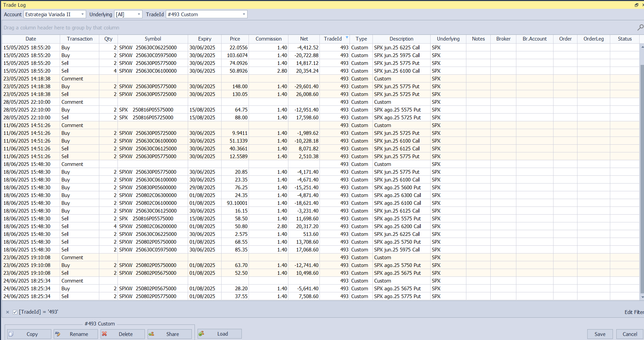This screenshot has width=644, height=340.
Task: Click the Load button
Action: coord(220,334)
